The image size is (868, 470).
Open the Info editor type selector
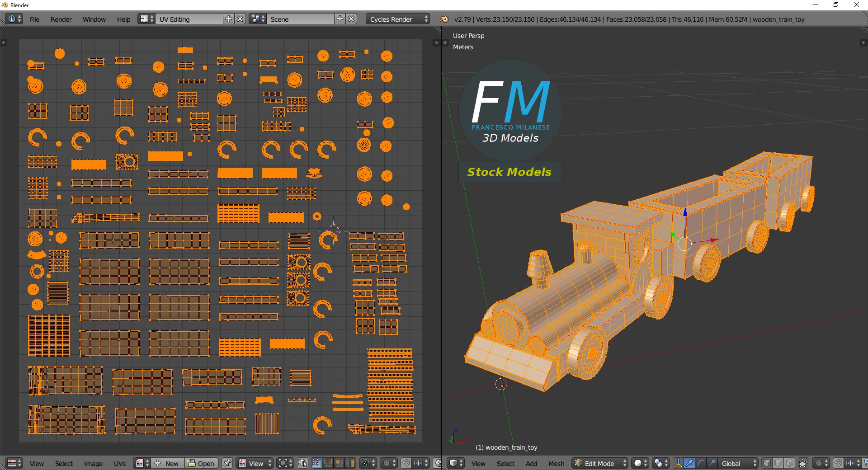14,19
